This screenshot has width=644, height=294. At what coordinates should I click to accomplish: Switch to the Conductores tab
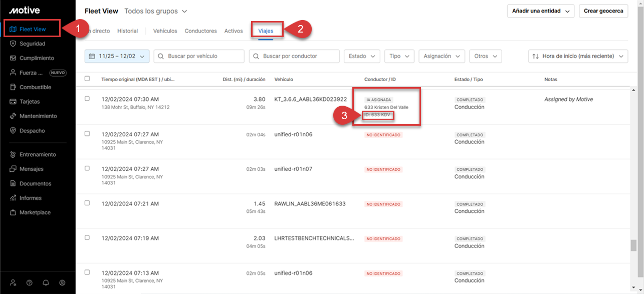coord(200,31)
